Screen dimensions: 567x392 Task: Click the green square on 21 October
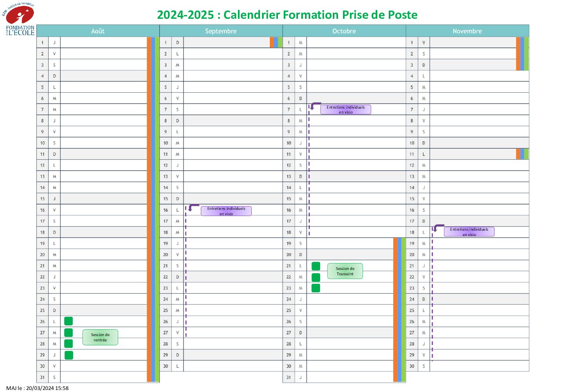(x=316, y=266)
